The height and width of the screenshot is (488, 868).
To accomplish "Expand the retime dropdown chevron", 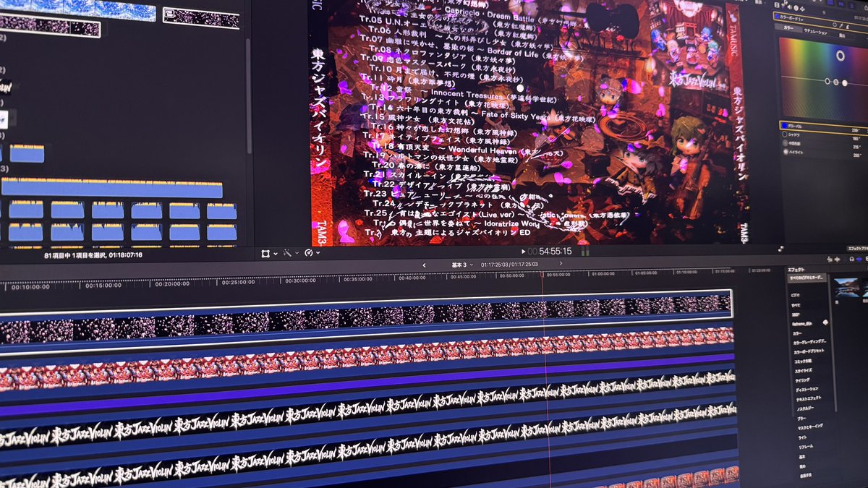I will [x=318, y=253].
